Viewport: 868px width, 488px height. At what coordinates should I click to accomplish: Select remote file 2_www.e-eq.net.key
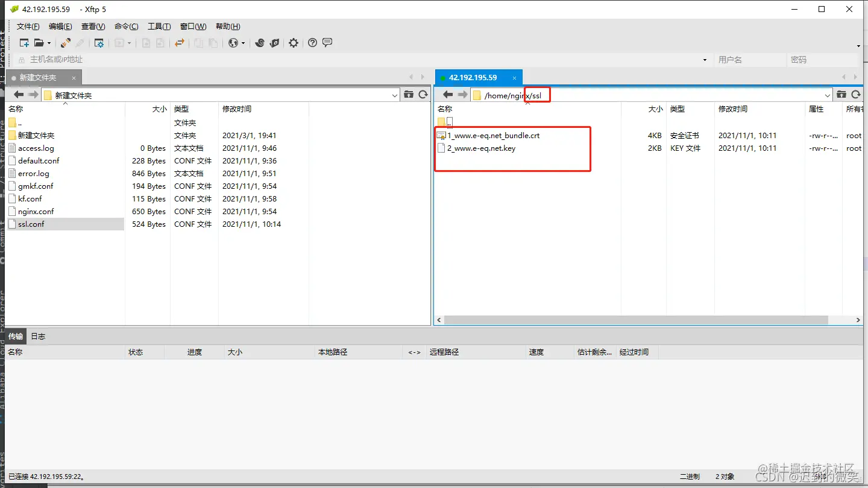(481, 148)
